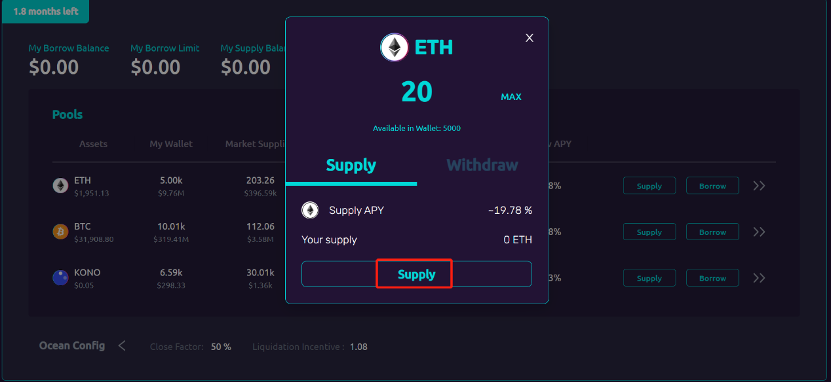
Task: Click the Supply button in ETH row
Action: pos(649,186)
